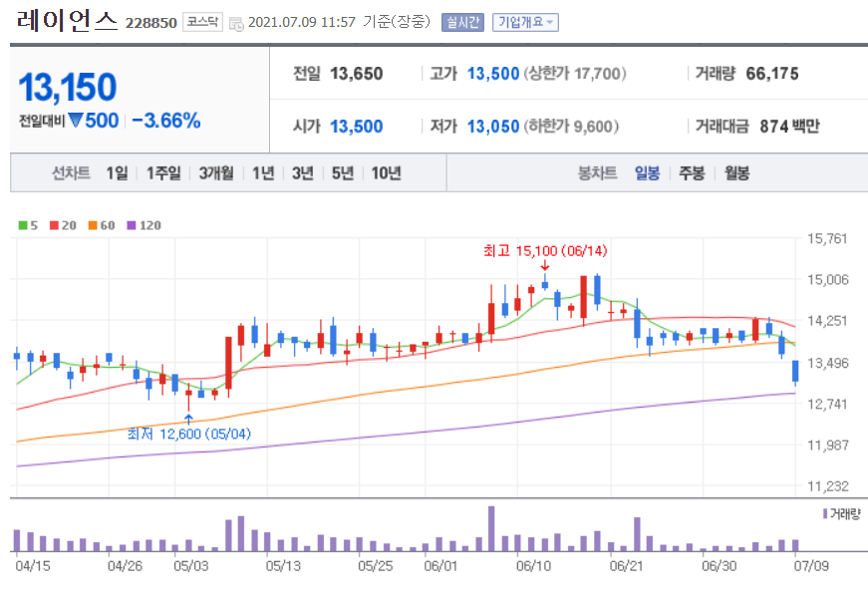This screenshot has width=868, height=595.
Task: Click the 봉차트 label
Action: click(597, 173)
